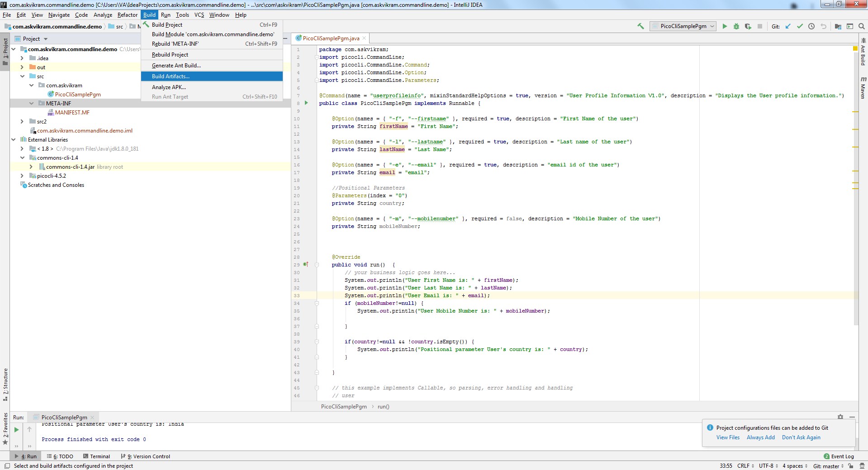
Task: Toggle the Terminal tool window button
Action: (x=96, y=456)
